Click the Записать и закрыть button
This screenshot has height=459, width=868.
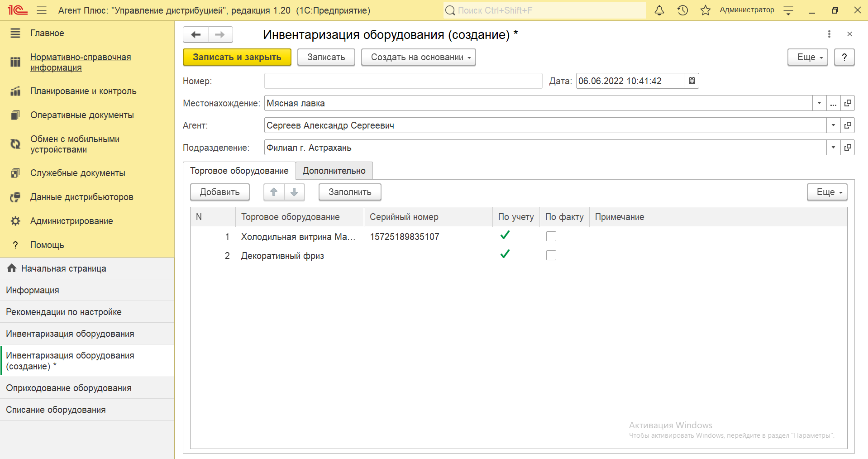[x=237, y=57]
